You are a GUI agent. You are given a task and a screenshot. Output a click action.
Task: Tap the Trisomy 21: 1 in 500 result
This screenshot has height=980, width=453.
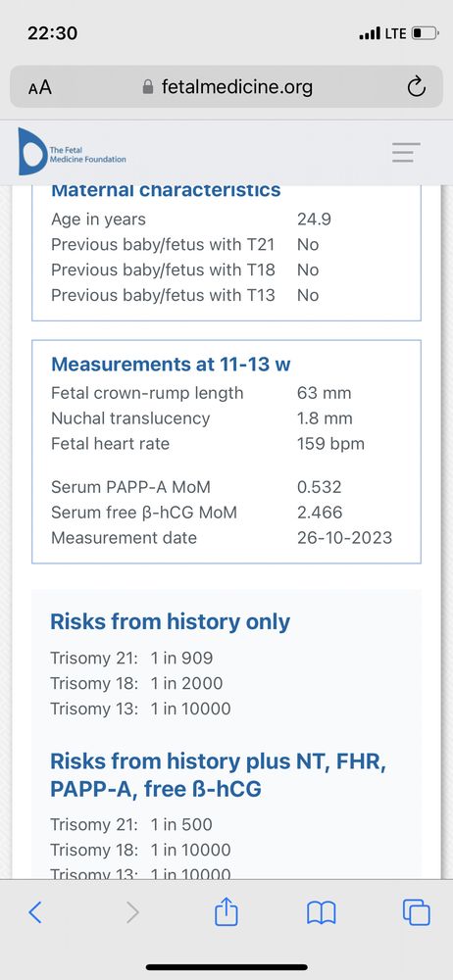pos(131,824)
